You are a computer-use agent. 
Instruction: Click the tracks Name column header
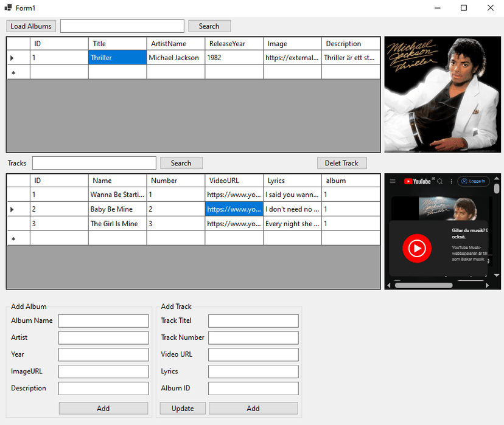[x=117, y=181]
